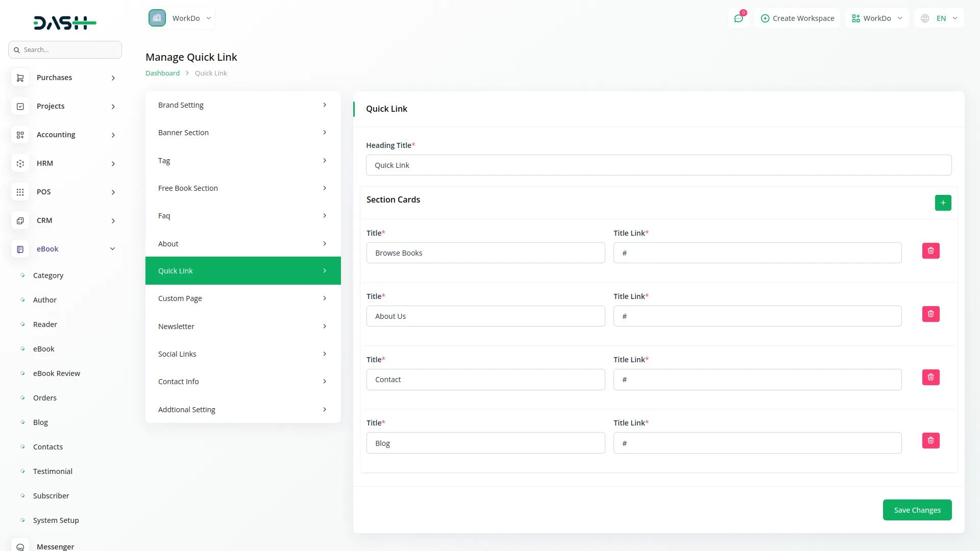This screenshot has height=551, width=980.
Task: Expand the HRM sidebar menu
Action: click(113, 164)
